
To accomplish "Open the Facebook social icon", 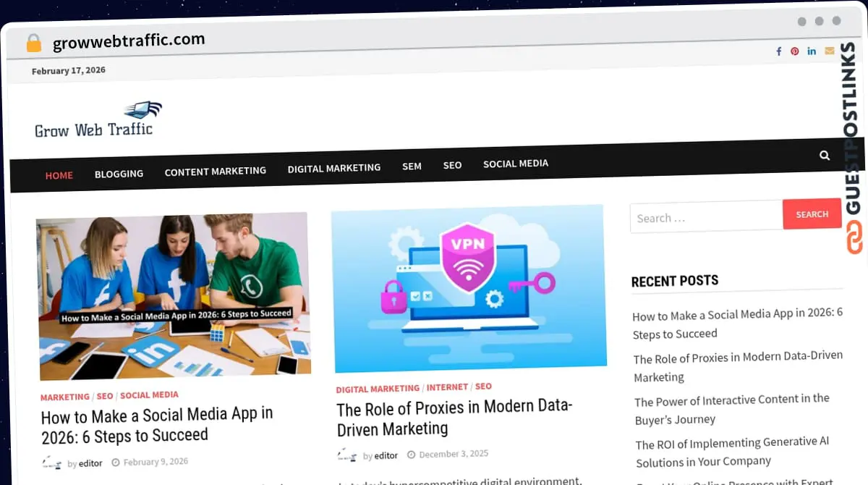I will [778, 51].
